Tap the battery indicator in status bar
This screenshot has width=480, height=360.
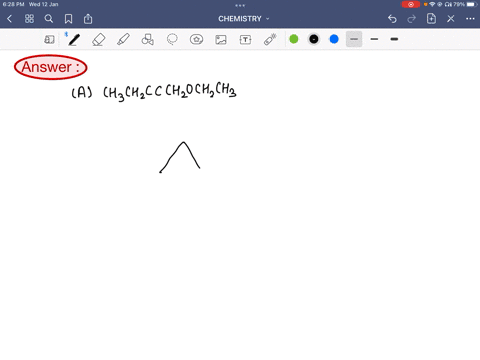[x=471, y=4]
